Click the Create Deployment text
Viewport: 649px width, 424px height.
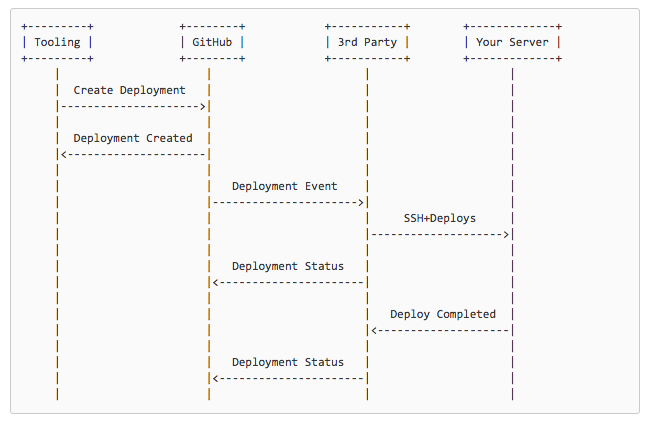[130, 90]
